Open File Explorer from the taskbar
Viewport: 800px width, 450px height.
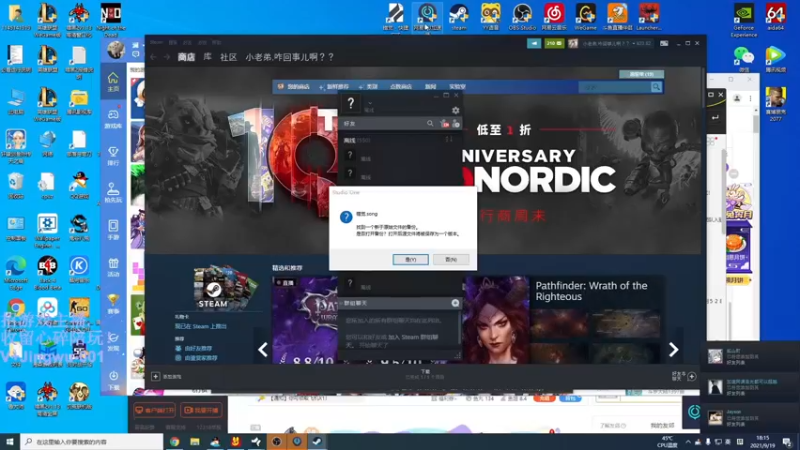(195, 442)
